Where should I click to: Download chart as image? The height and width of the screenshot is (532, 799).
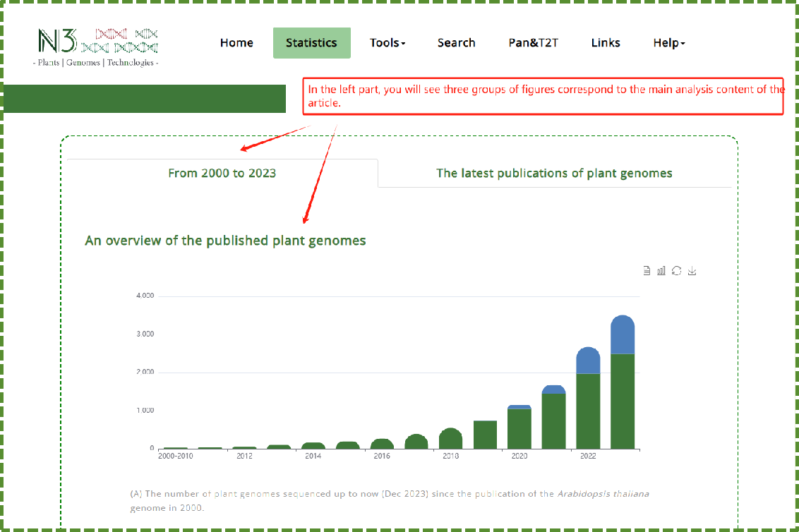click(x=692, y=271)
